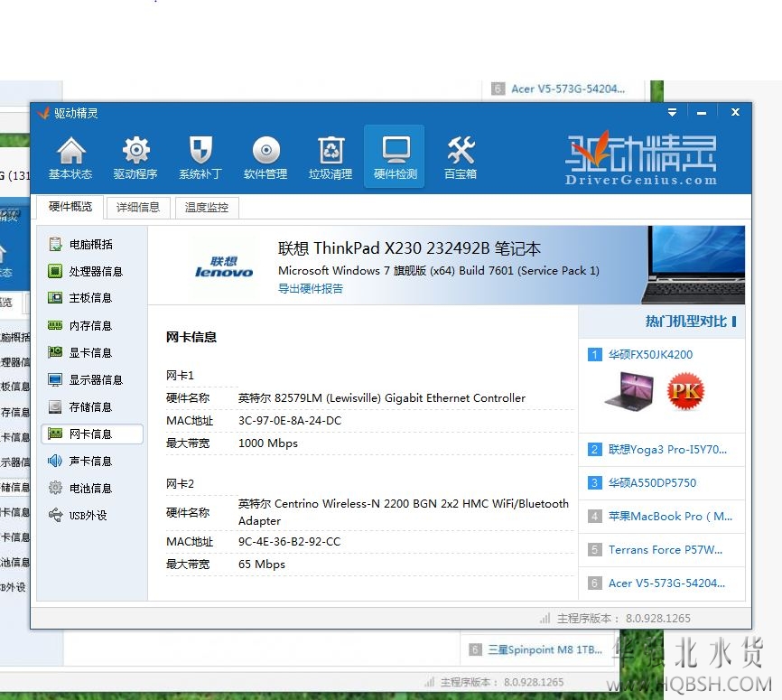Click the 主程序版本 8.0.928.1265 status text in front window
Image resolution: width=782 pixels, height=700 pixels.
(623, 619)
